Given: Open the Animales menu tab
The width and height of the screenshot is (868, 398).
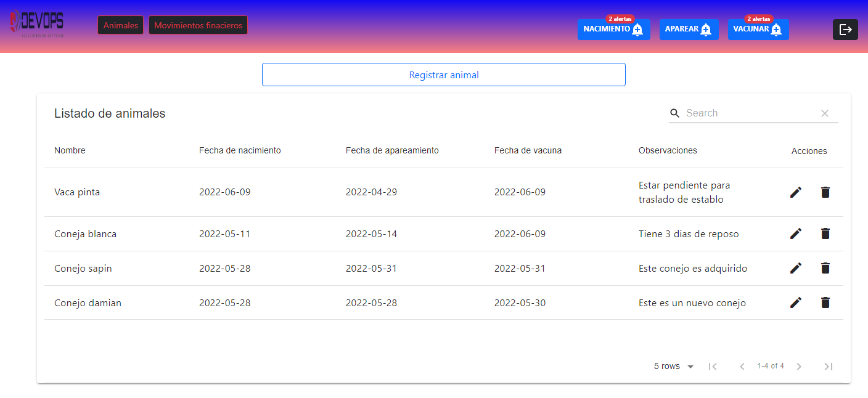Looking at the screenshot, I should [121, 25].
